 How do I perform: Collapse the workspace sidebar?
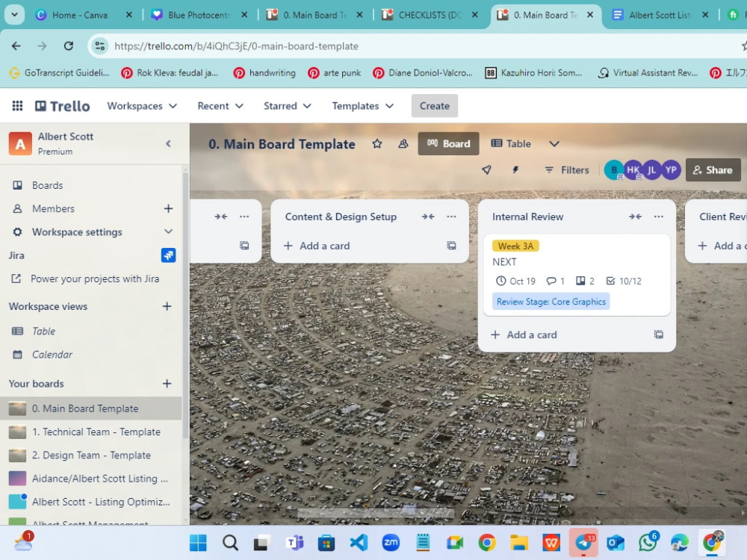coord(168,143)
